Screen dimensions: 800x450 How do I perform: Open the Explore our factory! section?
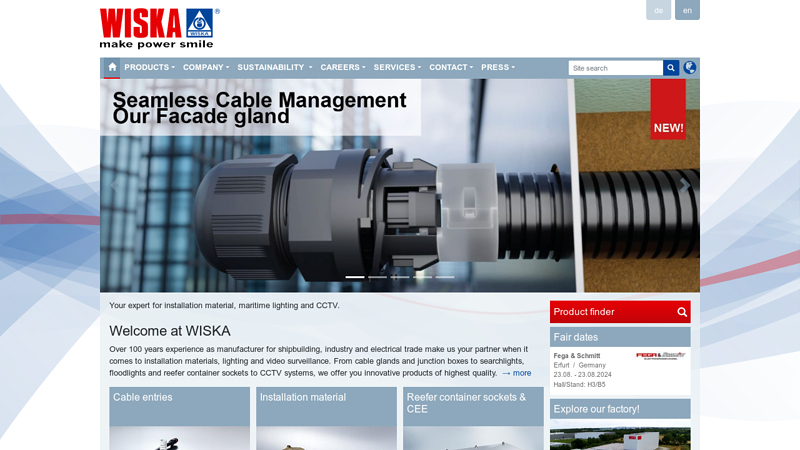tap(620, 409)
